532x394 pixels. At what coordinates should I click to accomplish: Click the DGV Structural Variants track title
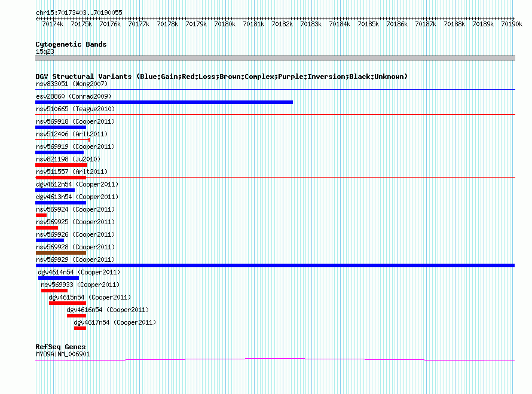pyautogui.click(x=221, y=77)
